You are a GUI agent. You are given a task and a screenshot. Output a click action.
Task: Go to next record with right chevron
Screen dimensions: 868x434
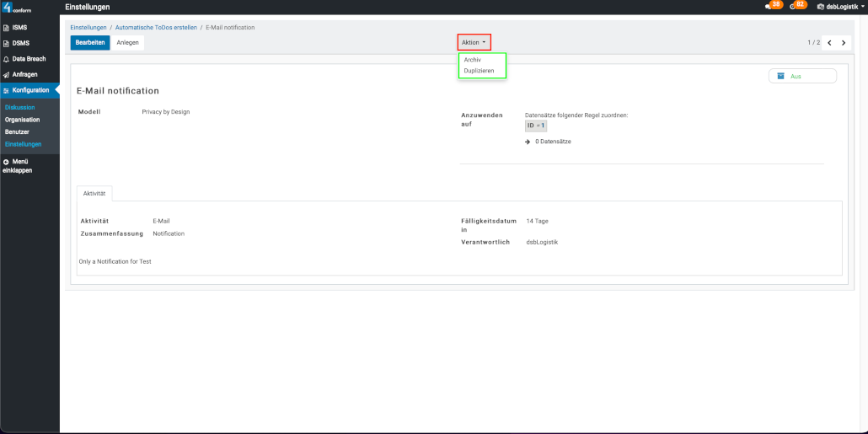pos(844,43)
